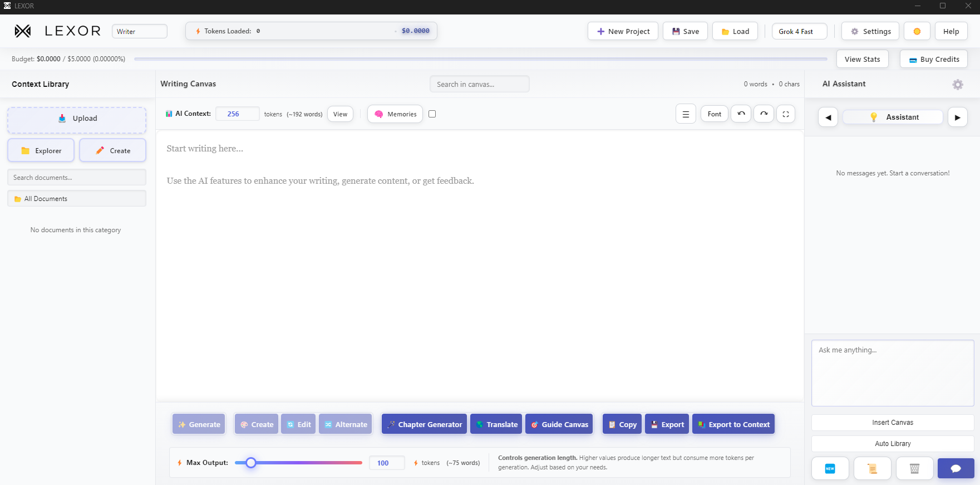Click the trash bin icon in assistant
980x485 pixels.
[x=914, y=468]
